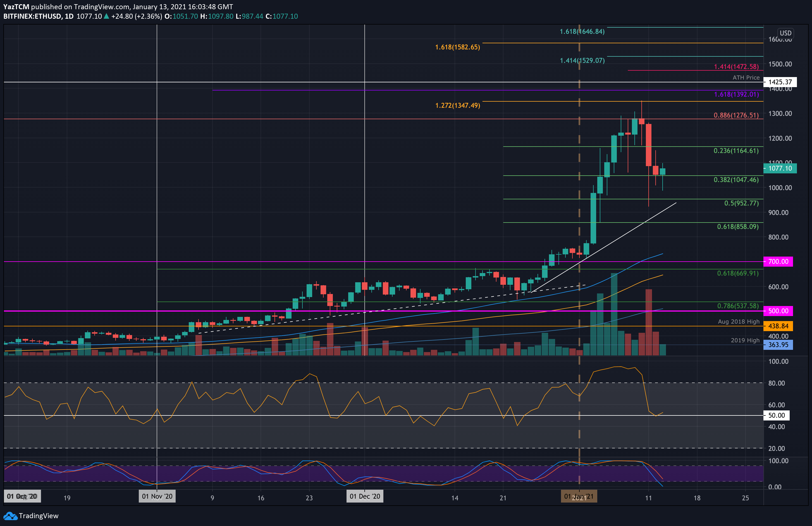Click the 0.618(858.09) Fibonacci label

[x=738, y=226]
